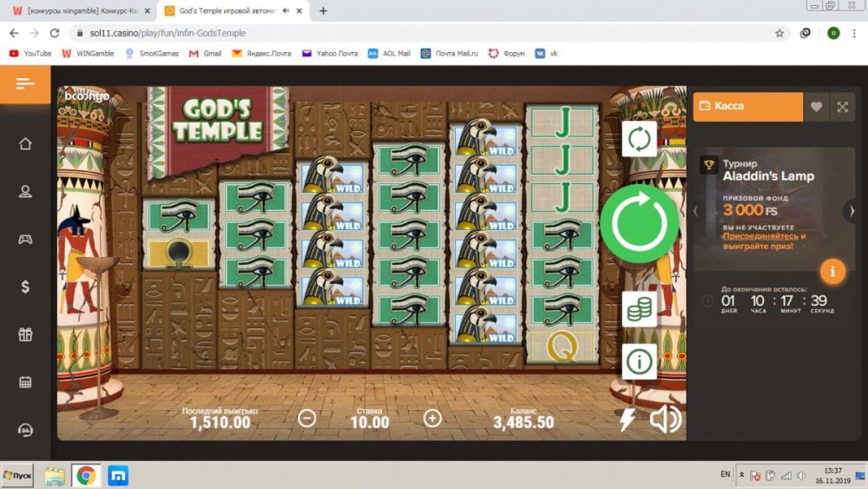Expand the casino hamburger menu
Screen dimensions: 868x489
pos(25,83)
